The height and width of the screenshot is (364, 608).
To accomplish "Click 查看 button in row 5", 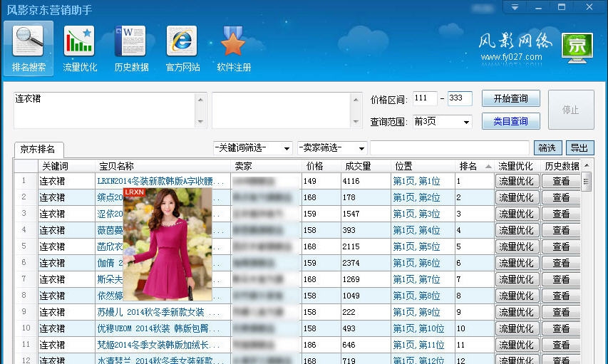I will pyautogui.click(x=561, y=246).
